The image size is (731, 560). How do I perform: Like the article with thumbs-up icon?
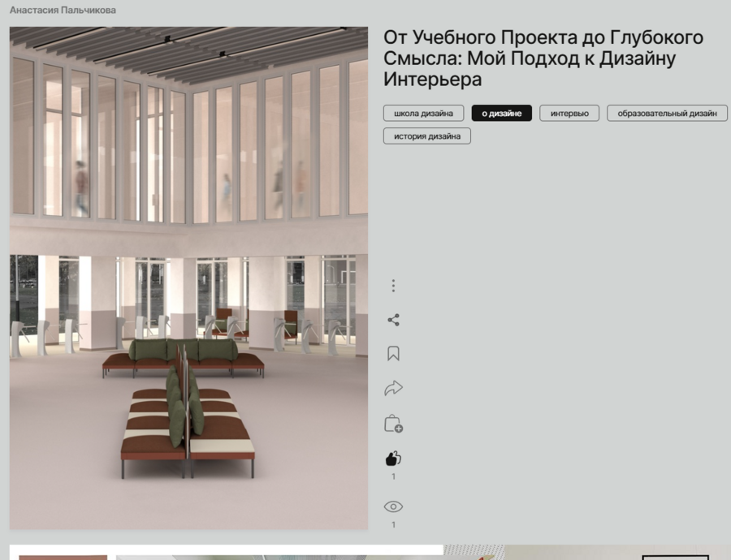[x=393, y=459]
